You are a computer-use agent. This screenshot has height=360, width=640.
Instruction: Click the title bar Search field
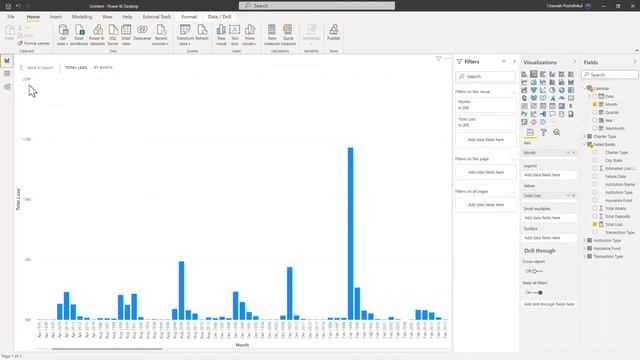point(317,6)
